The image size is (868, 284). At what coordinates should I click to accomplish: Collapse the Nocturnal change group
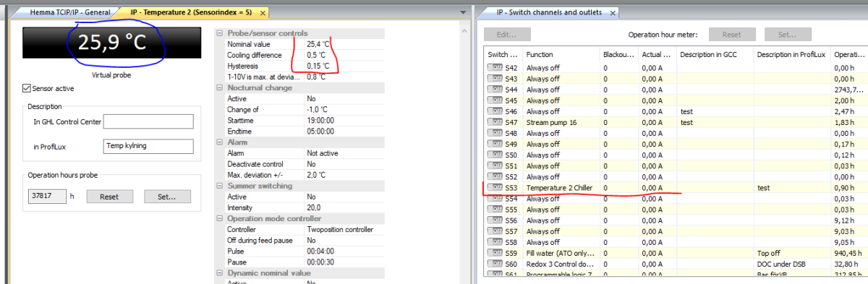click(221, 87)
